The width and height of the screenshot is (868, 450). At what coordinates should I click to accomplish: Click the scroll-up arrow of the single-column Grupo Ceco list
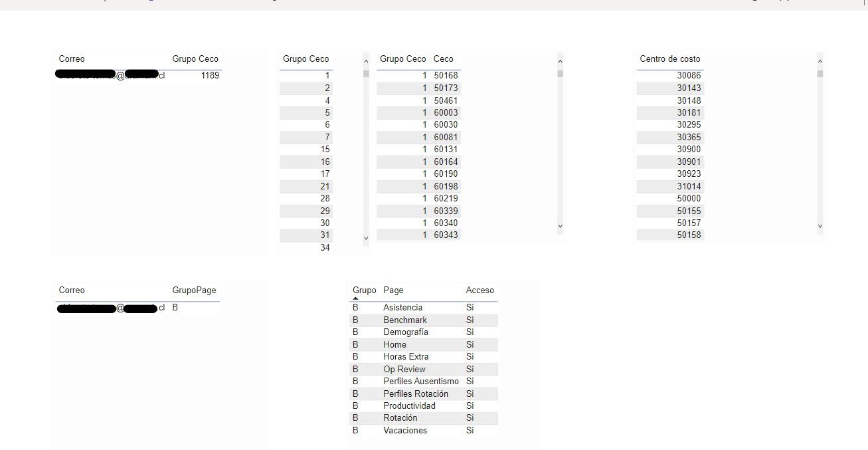pos(366,61)
